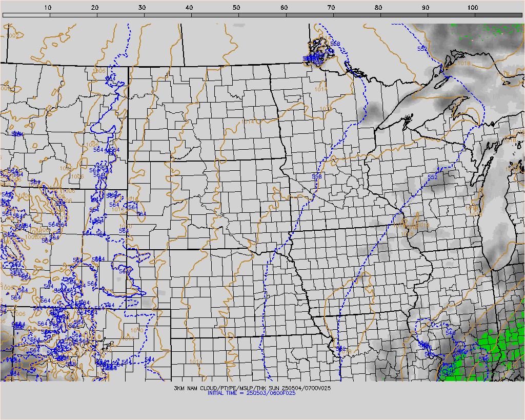
Task: Click the '80' value on the cloud scale
Action: pos(378,7)
